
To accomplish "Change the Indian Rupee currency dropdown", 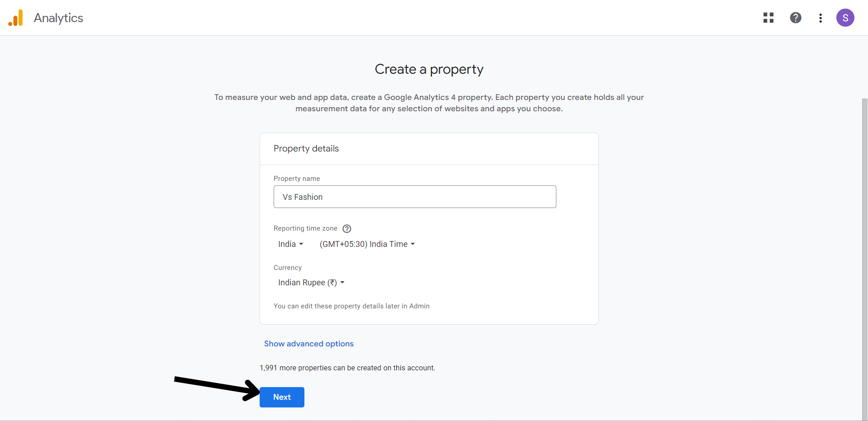I will tap(311, 283).
